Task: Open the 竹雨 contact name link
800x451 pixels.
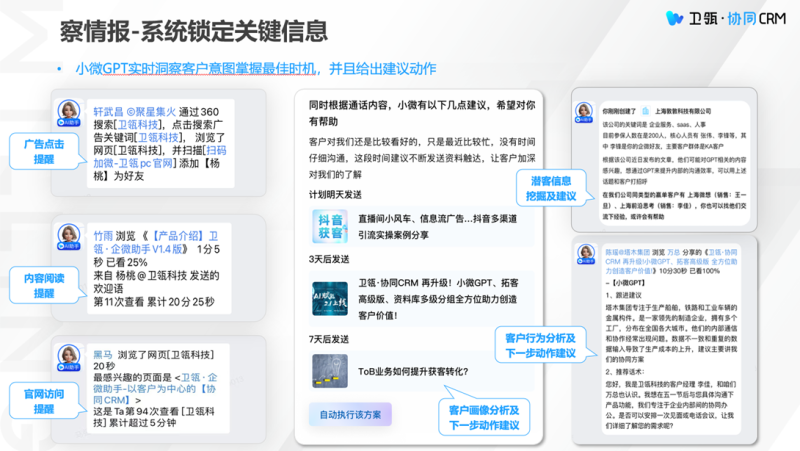Action: (x=103, y=233)
